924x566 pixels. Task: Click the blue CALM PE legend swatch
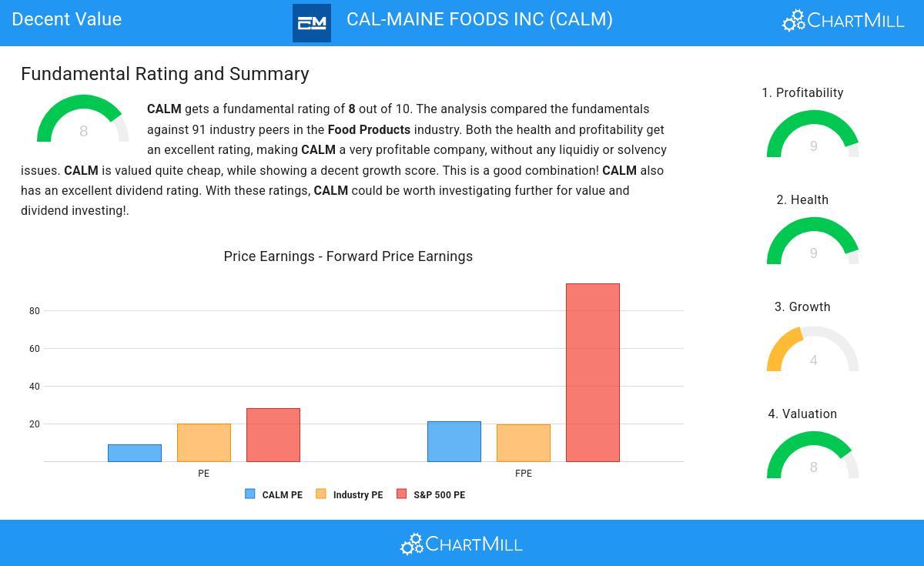tap(250, 494)
